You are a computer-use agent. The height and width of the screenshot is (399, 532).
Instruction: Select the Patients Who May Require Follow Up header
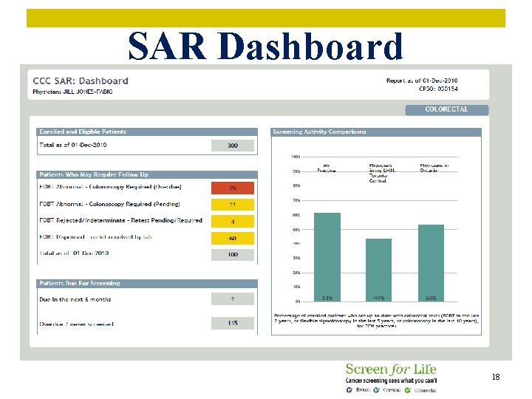[x=147, y=174]
